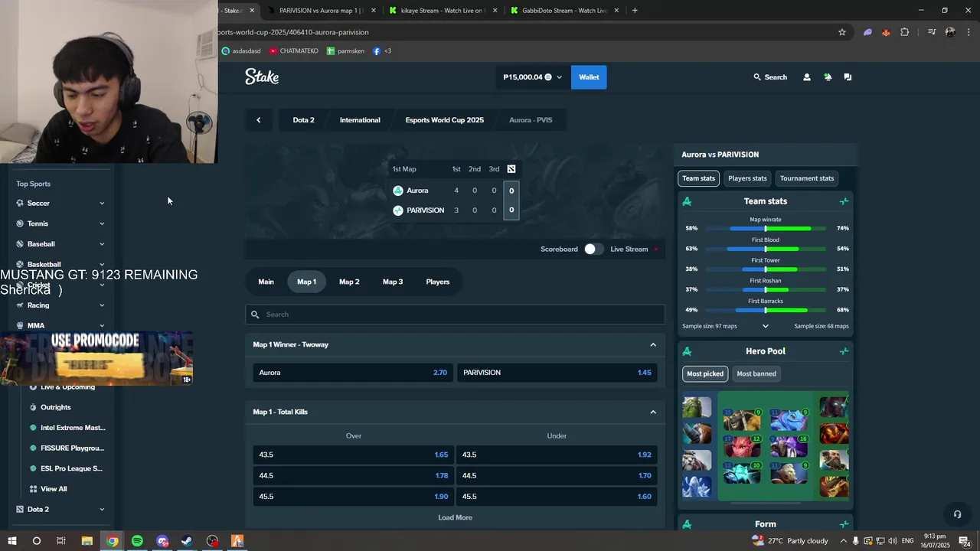Expand the Soccer sports menu chevron
Screen dimensions: 980x551
point(102,204)
